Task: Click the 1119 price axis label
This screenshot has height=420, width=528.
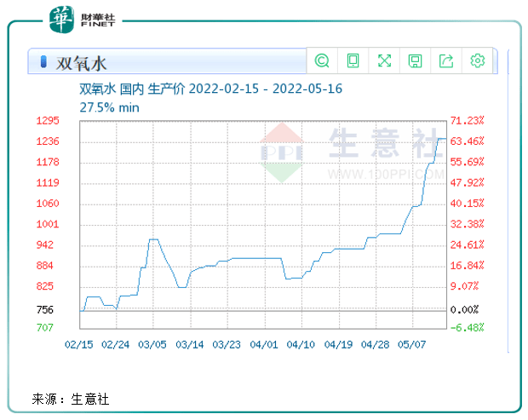Action: 48,183
